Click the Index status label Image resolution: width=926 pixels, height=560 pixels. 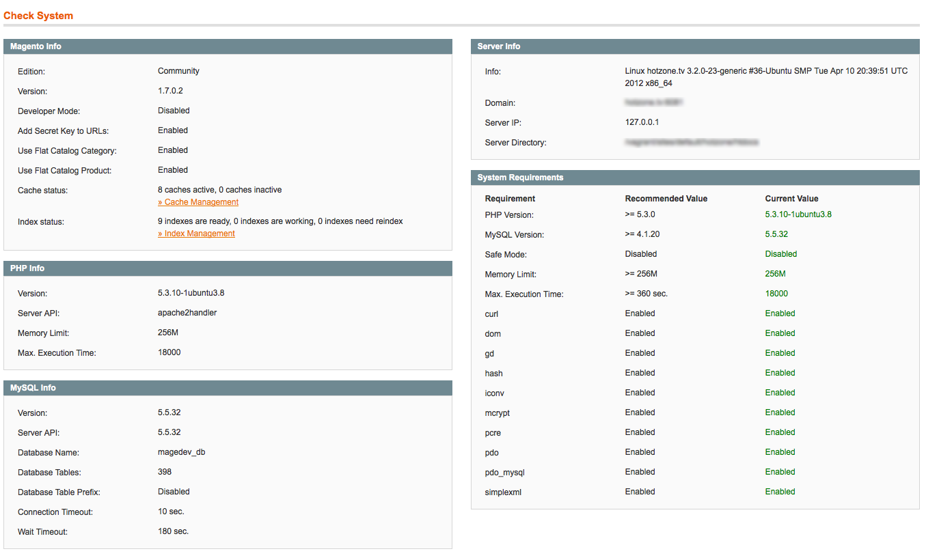coord(41,222)
